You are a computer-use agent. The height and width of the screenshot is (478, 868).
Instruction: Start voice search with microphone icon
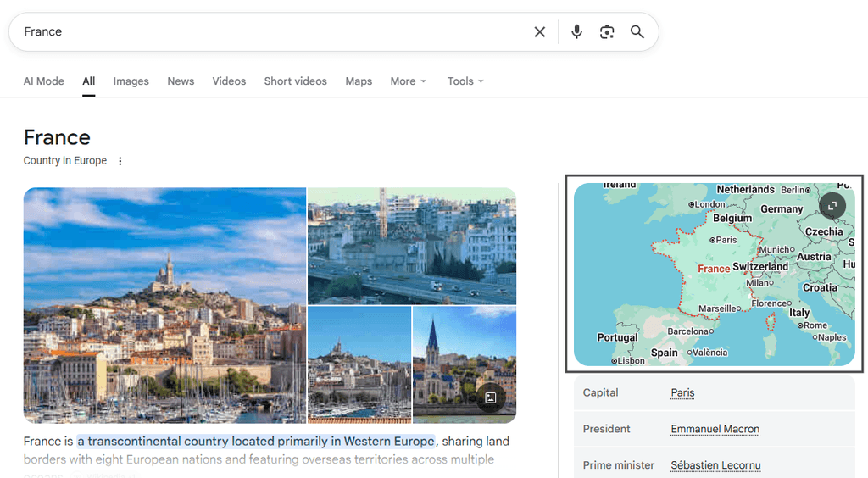[576, 32]
